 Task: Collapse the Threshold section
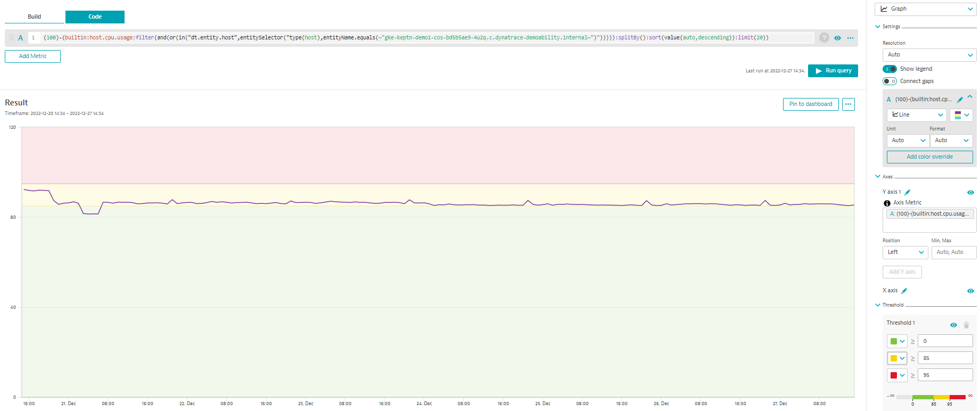[878, 305]
